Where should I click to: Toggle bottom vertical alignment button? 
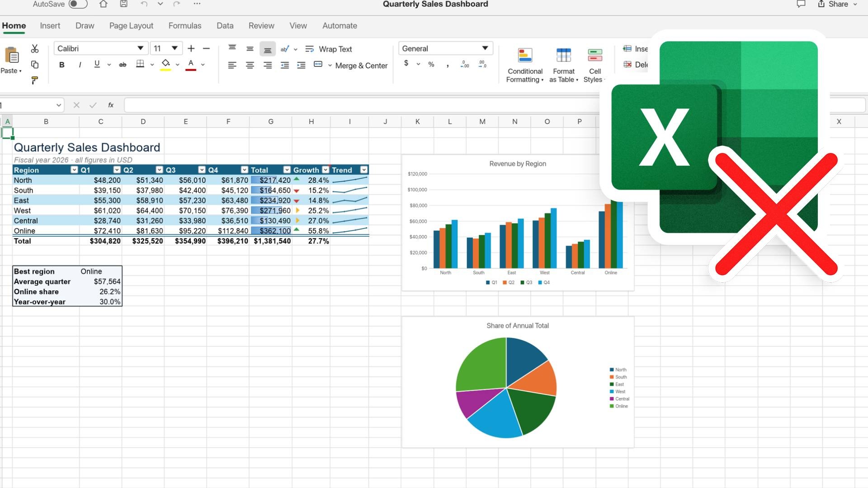click(268, 49)
